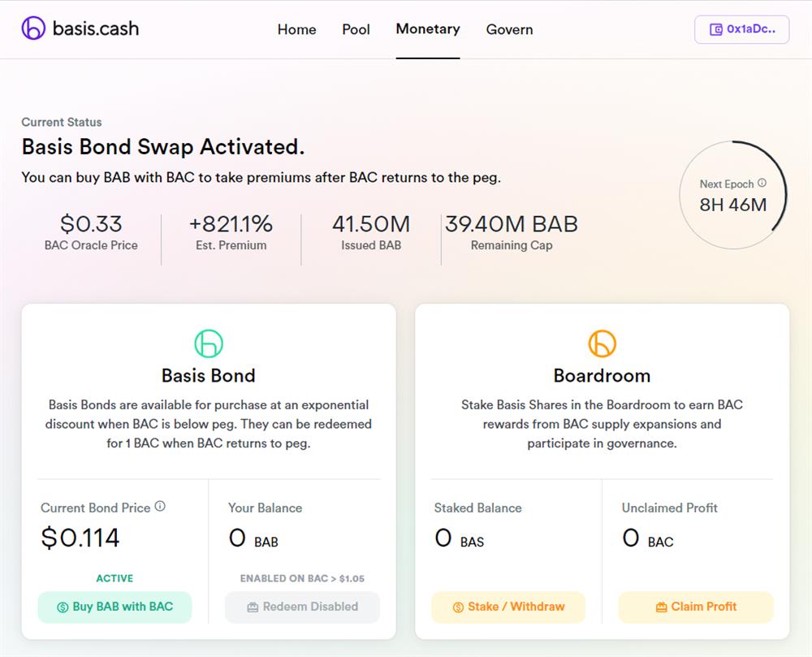Screen dimensions: 812x657
Task: Click the Claim Profit button
Action: click(696, 607)
